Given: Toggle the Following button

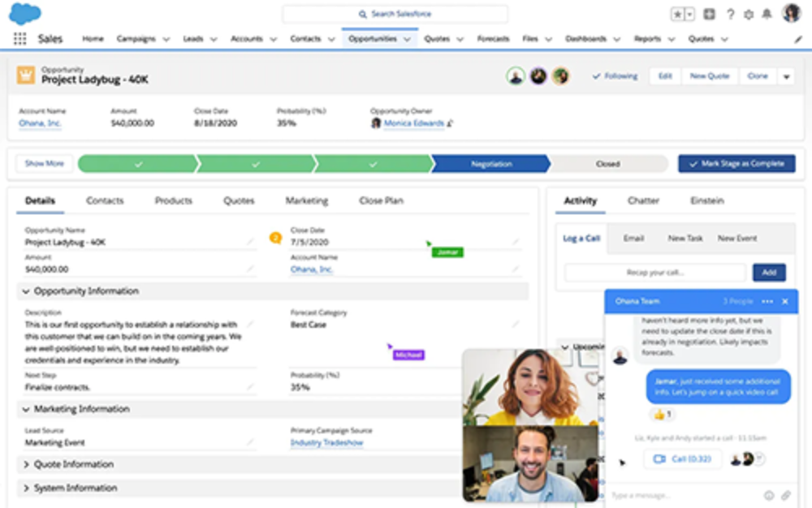Looking at the screenshot, I should pos(615,76).
